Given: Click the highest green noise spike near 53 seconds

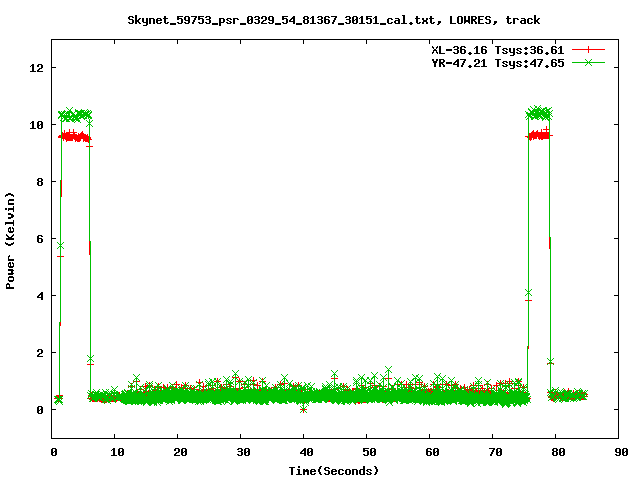Looking at the screenshot, I should (x=389, y=370).
